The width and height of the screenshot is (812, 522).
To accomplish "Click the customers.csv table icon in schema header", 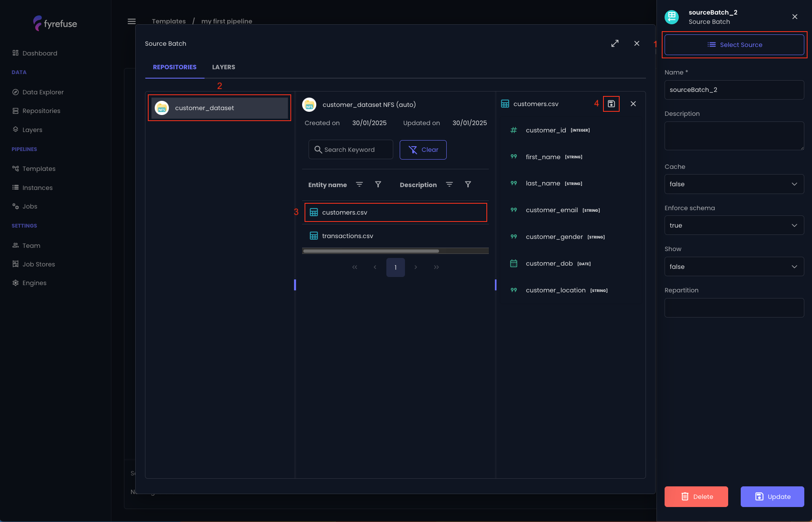I will (x=505, y=104).
